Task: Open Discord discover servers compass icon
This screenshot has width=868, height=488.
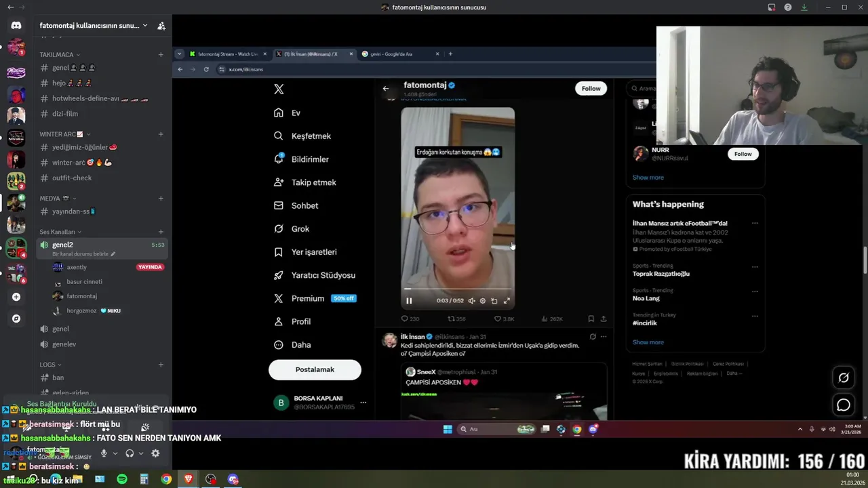Action: pos(16,319)
